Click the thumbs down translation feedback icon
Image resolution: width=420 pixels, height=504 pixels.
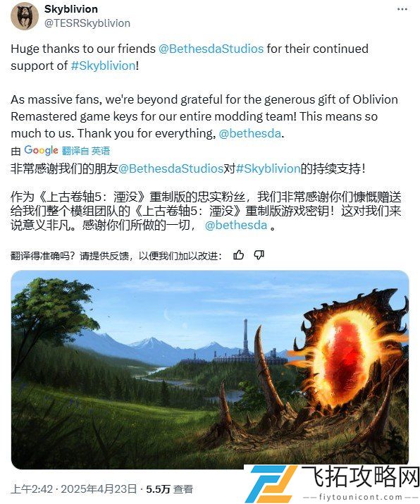click(259, 255)
